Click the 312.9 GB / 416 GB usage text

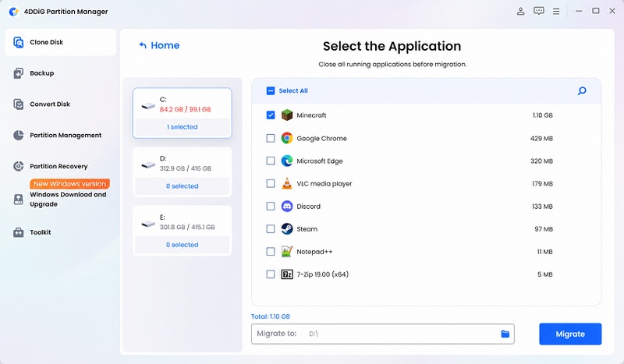186,168
